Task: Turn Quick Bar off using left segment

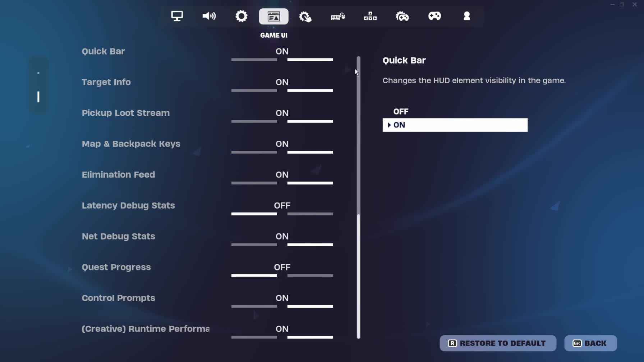Action: pyautogui.click(x=254, y=60)
